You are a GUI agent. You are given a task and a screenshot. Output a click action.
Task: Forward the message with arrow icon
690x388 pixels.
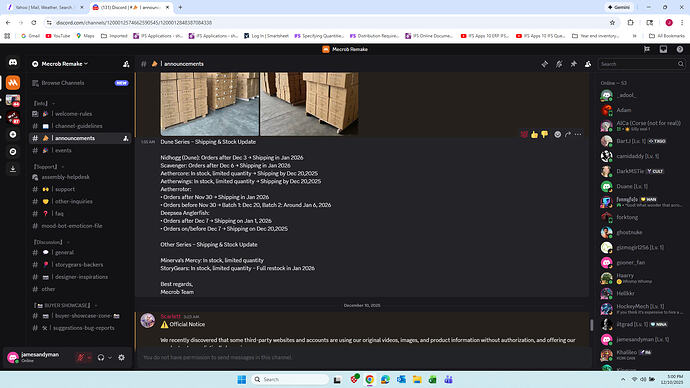click(x=568, y=134)
